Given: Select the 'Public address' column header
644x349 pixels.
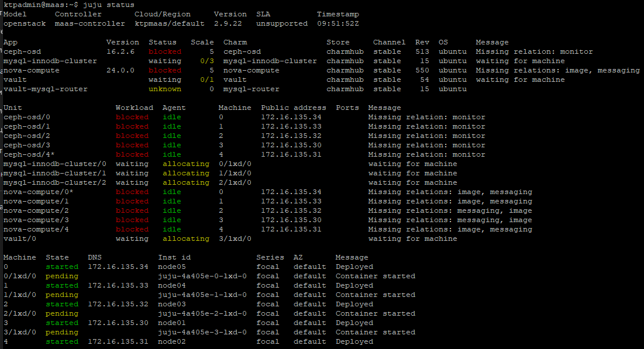Looking at the screenshot, I should coord(294,108).
